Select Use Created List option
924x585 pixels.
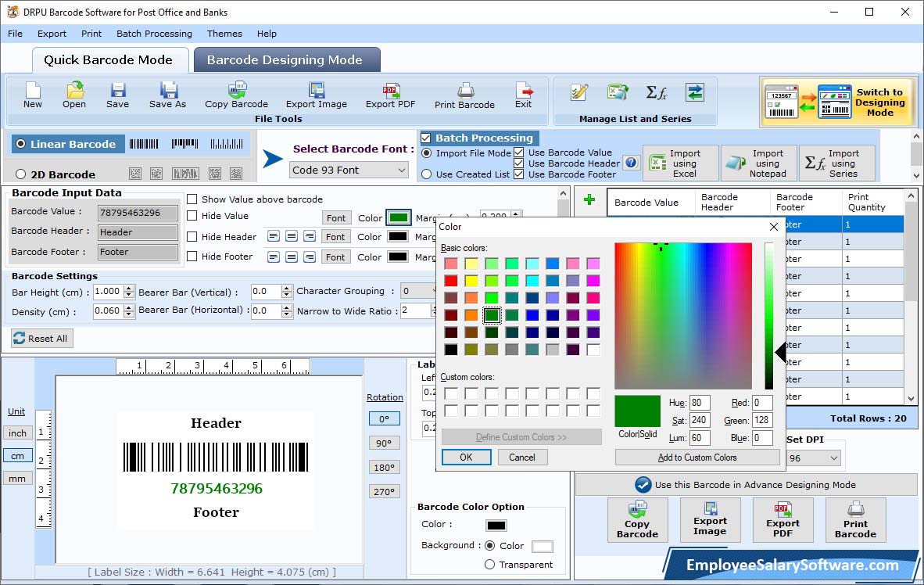point(427,174)
